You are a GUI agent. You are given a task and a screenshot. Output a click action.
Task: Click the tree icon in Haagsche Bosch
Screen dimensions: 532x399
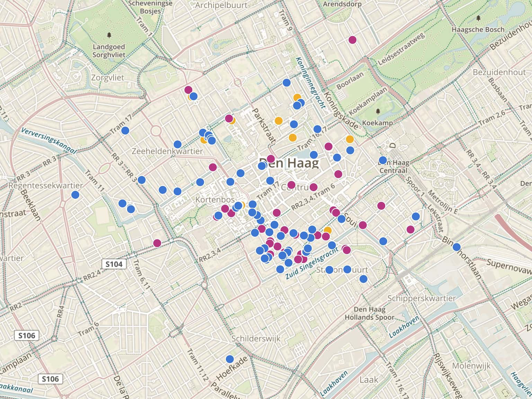[478, 18]
